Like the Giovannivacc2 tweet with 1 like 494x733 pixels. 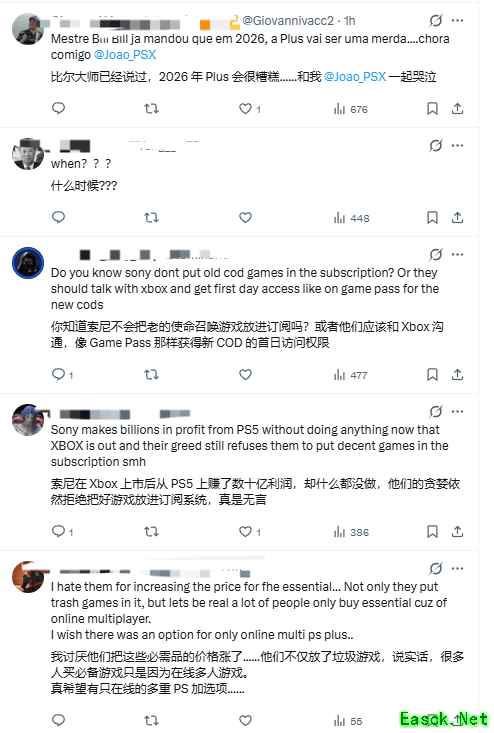(x=250, y=109)
